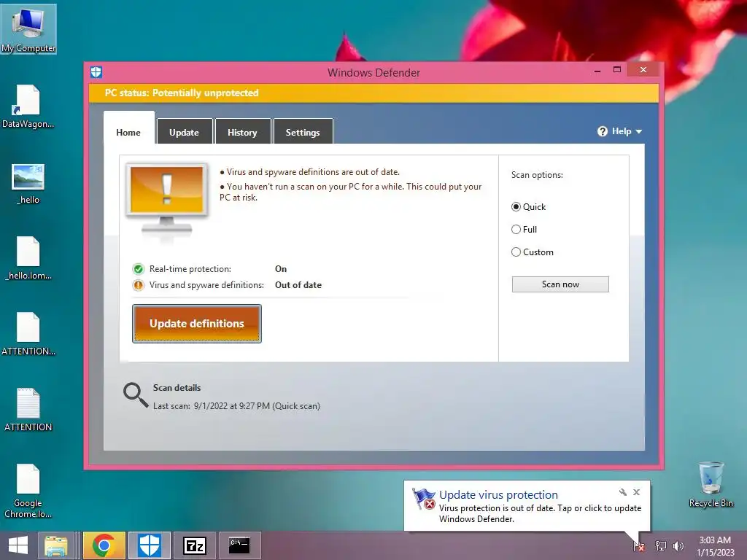Screen dimensions: 747x560
Task: Click the Update definitions button
Action: [197, 324]
